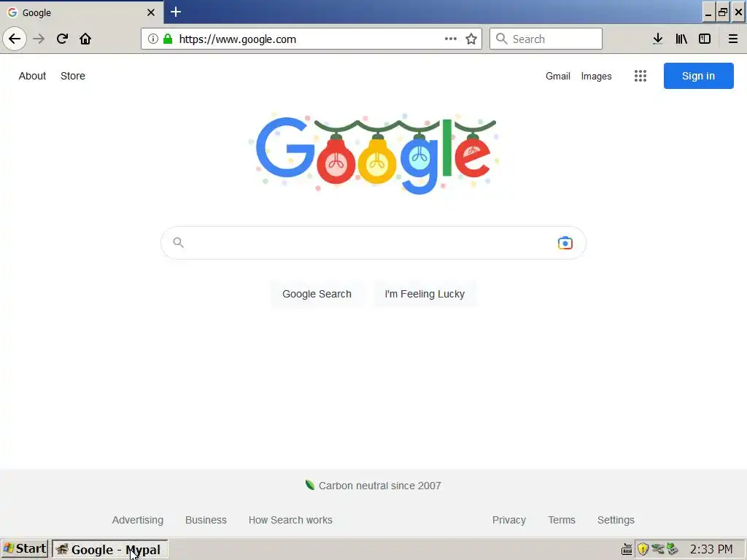Click the taskbar clock showing 2:33 PM
Image resolution: width=747 pixels, height=560 pixels.
pos(711,549)
